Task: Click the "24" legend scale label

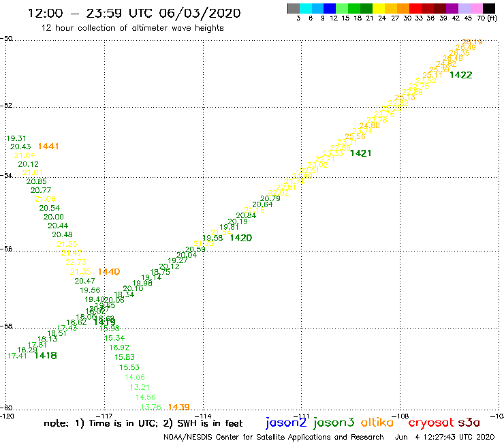Action: pos(382,18)
